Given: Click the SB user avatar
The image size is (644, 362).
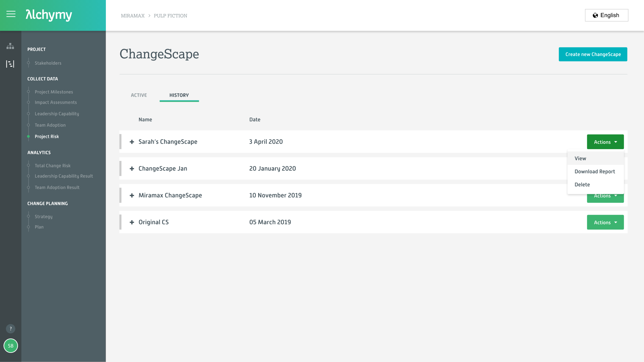Looking at the screenshot, I should click(10, 346).
